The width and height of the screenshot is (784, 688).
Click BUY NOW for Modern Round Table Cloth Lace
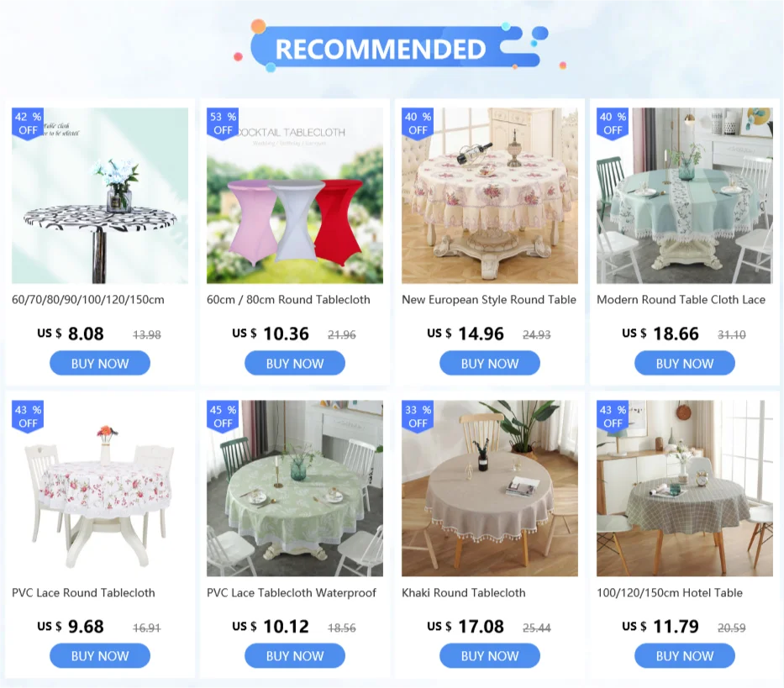click(x=685, y=364)
